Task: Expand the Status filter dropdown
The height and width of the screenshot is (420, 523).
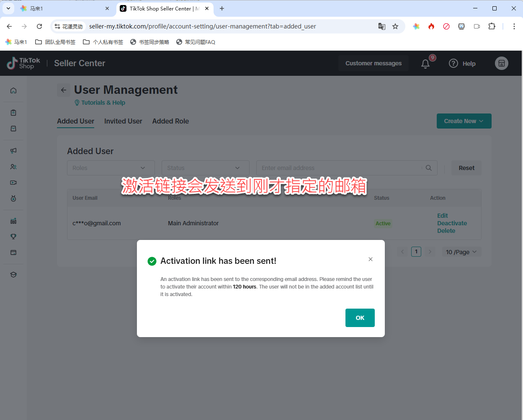Action: click(x=205, y=168)
